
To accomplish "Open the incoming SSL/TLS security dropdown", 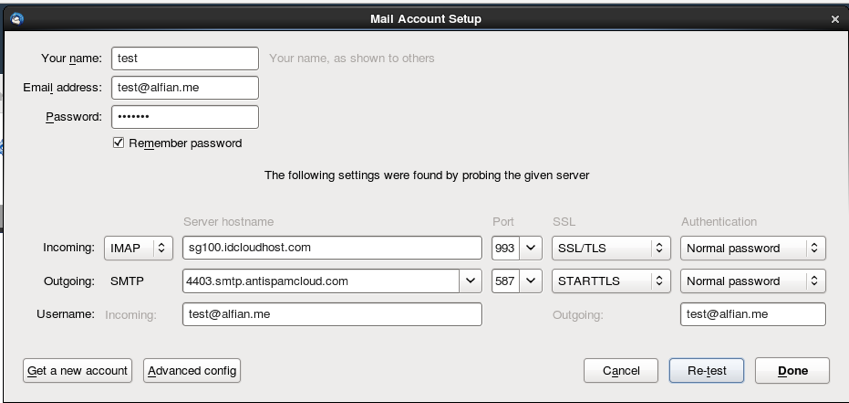I will (611, 248).
